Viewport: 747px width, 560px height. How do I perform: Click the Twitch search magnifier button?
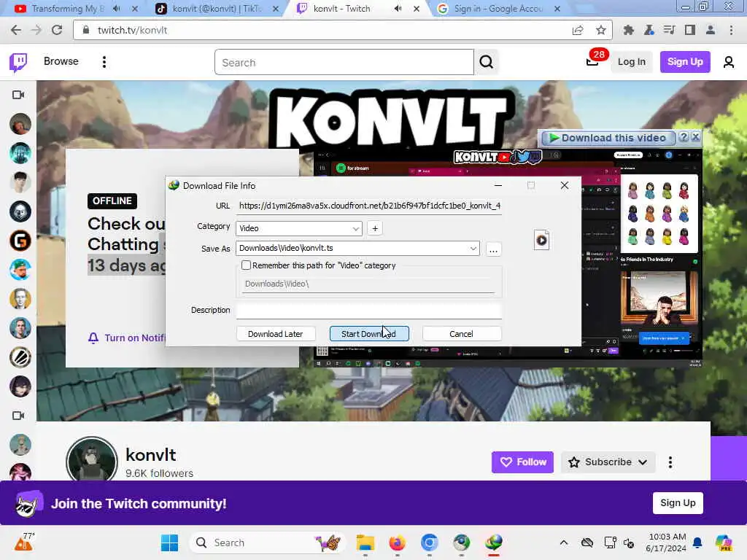click(x=487, y=62)
